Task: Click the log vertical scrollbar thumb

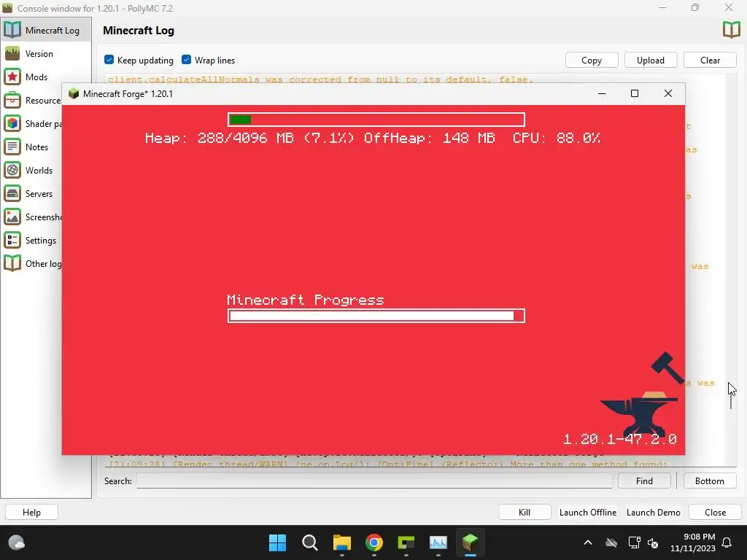Action: [731, 400]
